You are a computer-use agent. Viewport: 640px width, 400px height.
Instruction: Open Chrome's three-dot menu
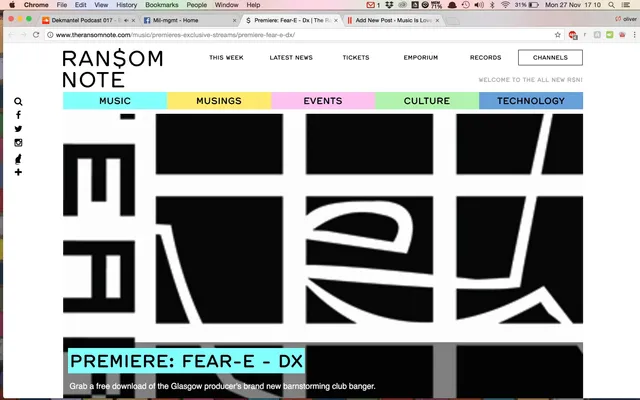tap(634, 35)
